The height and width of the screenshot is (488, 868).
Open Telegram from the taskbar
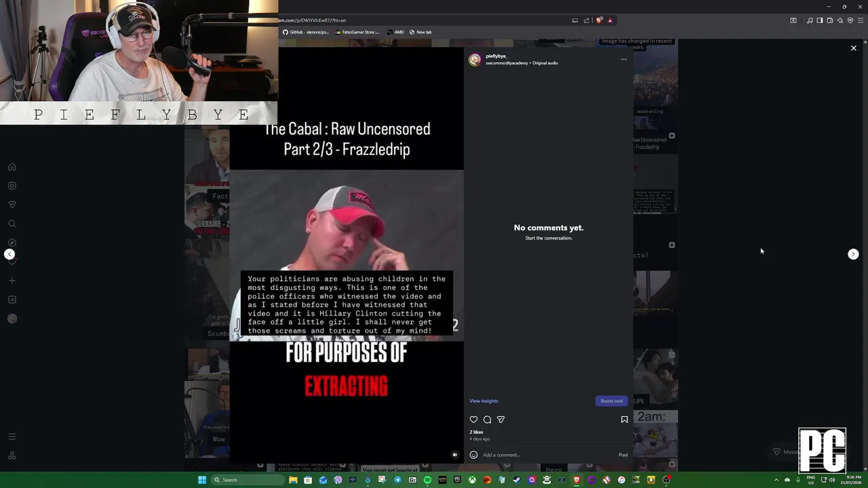[x=397, y=480]
